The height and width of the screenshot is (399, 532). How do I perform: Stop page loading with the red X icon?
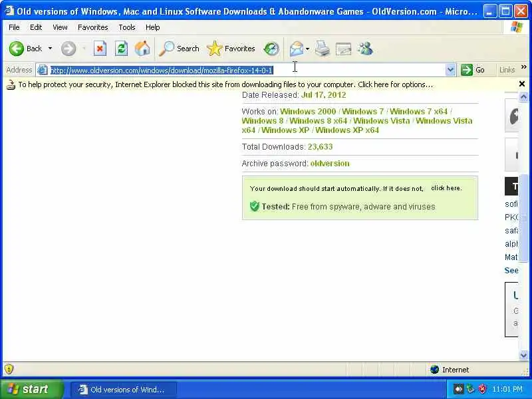click(100, 49)
